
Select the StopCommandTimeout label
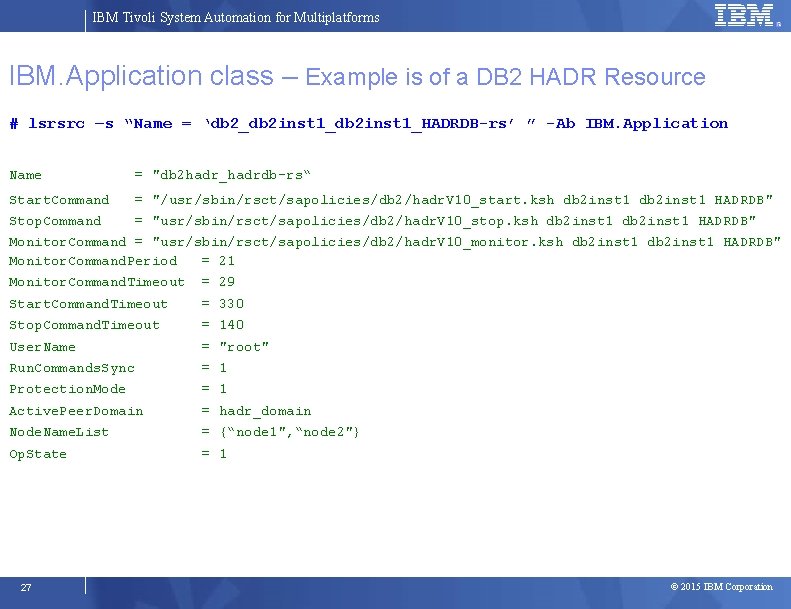click(84, 325)
